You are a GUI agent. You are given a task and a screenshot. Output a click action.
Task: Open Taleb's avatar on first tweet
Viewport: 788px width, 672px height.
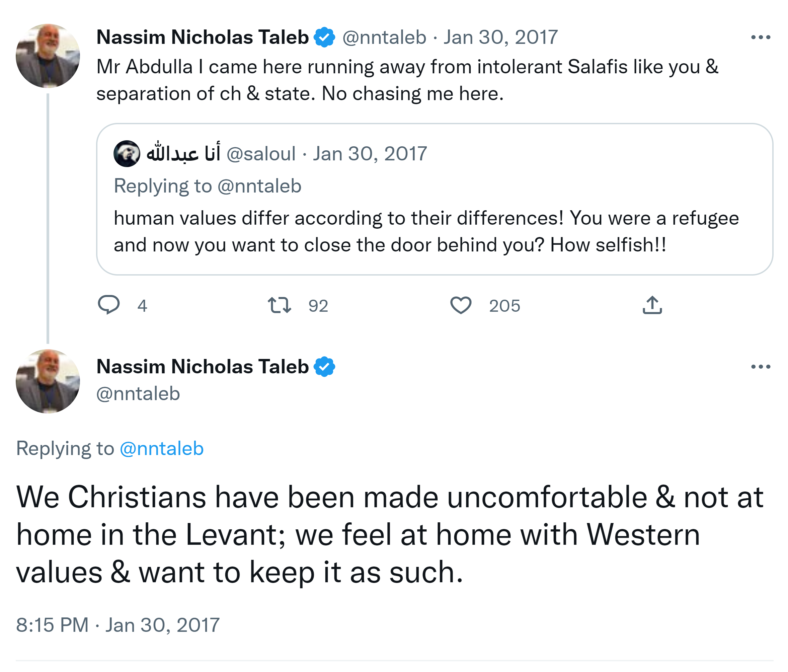point(48,56)
